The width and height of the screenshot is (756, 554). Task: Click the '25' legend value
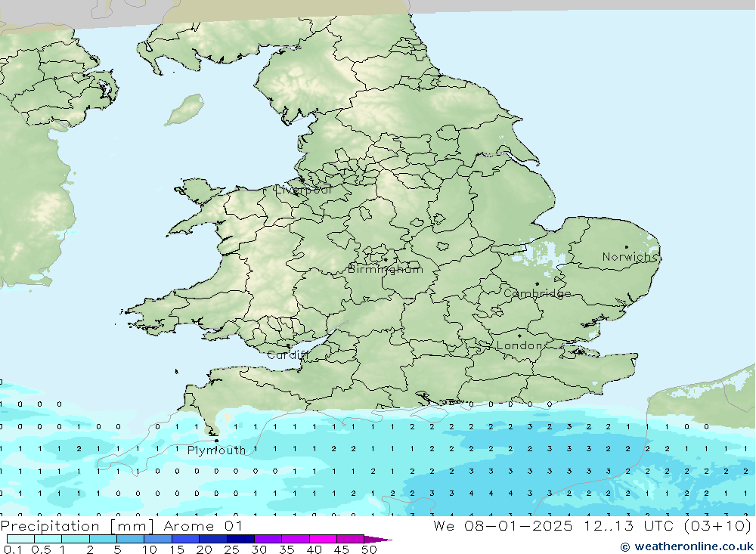(x=231, y=549)
